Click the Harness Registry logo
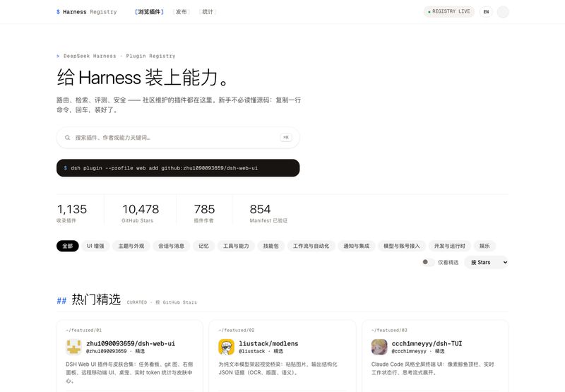 86,12
